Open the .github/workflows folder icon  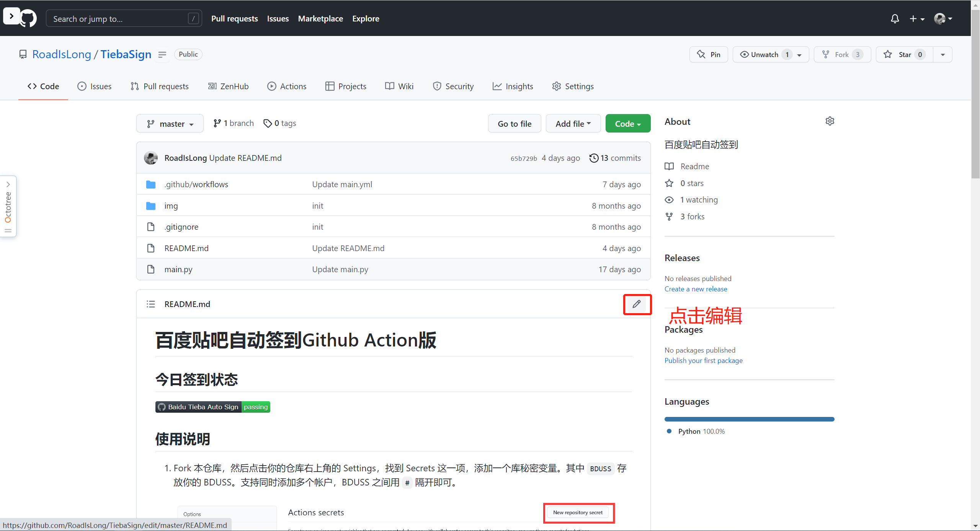[150, 184]
